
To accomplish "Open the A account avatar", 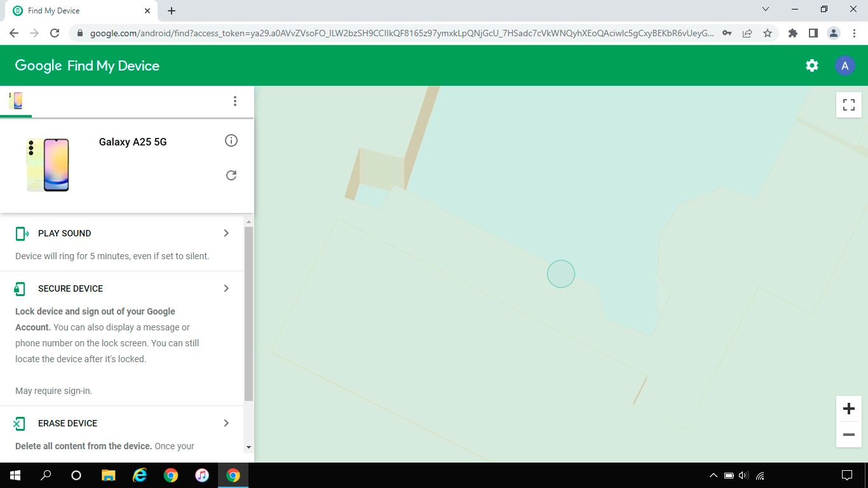I will [x=844, y=65].
